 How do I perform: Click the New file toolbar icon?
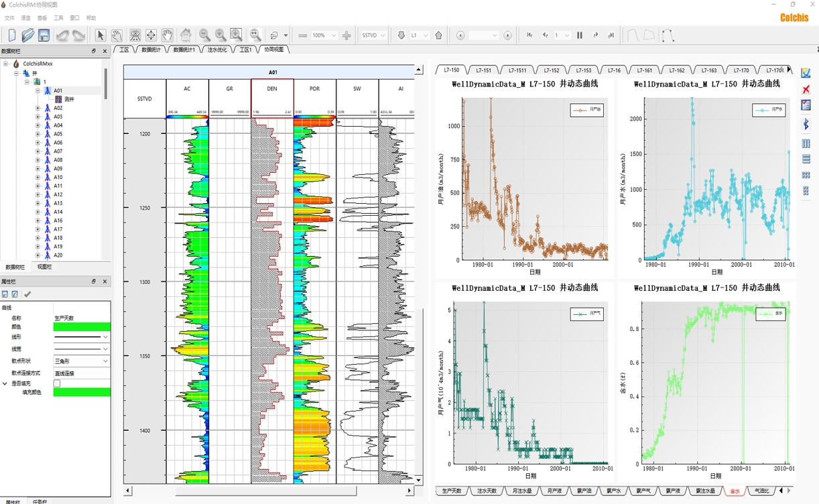11,35
